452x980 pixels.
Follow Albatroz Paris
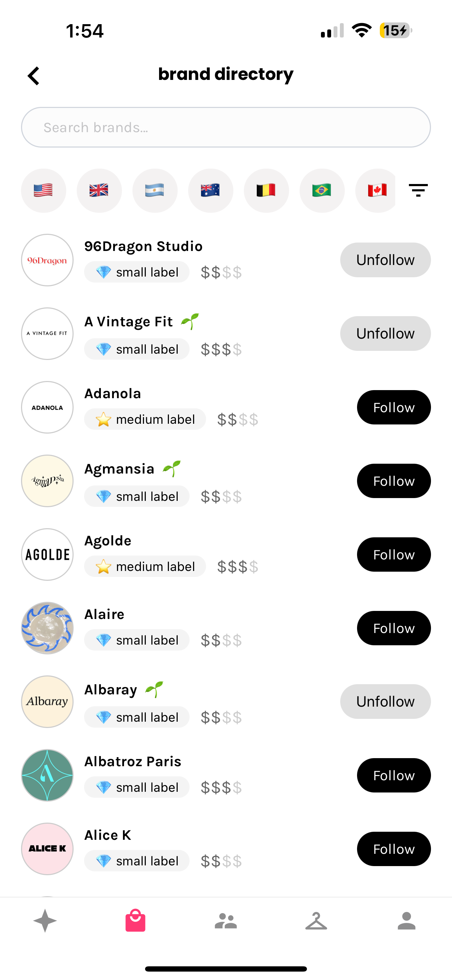pyautogui.click(x=393, y=775)
